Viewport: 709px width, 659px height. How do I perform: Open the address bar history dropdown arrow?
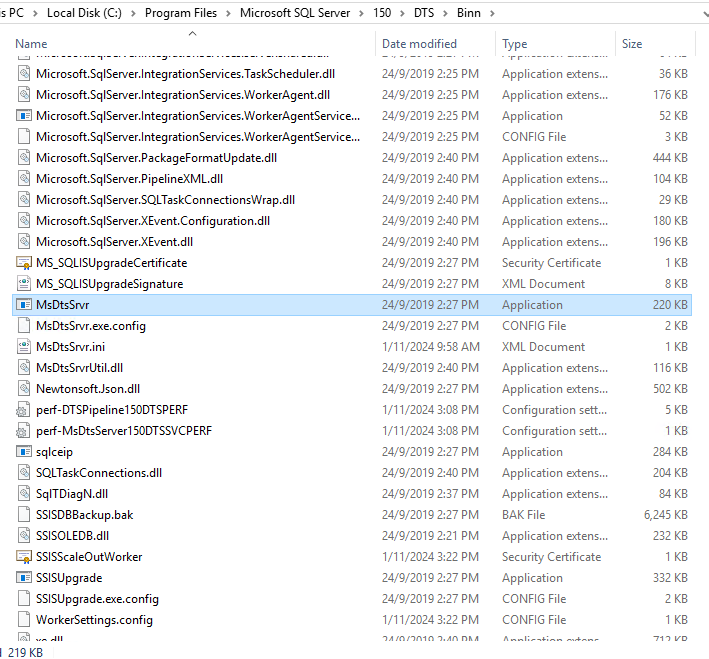(706, 14)
